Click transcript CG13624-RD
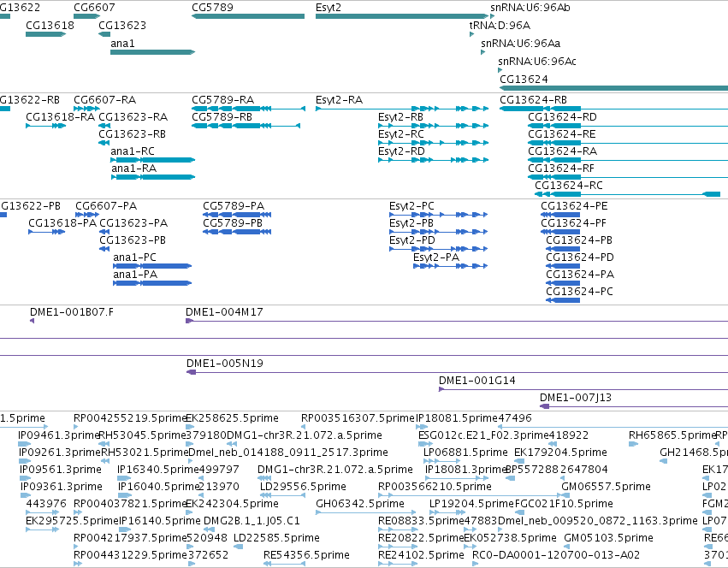 click(x=562, y=117)
